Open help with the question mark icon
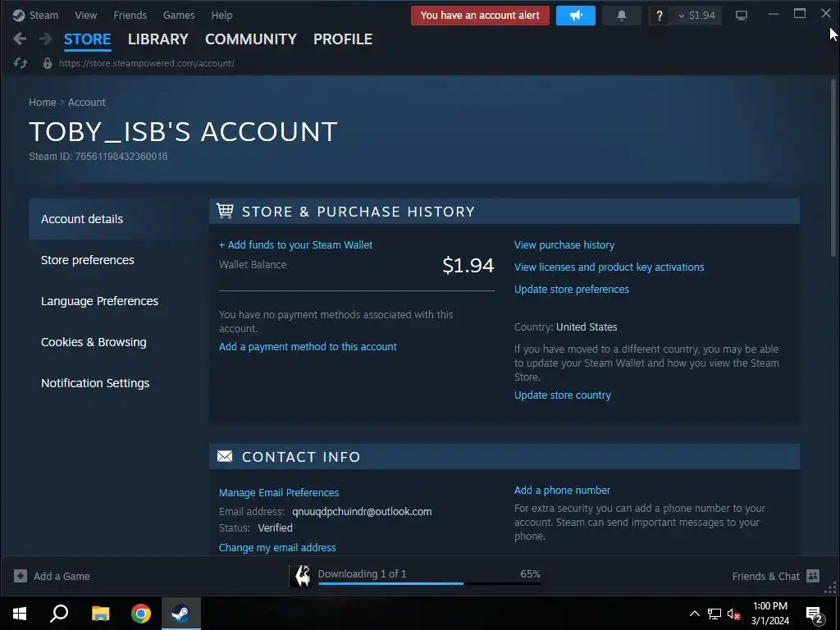The image size is (840, 630). 659,16
